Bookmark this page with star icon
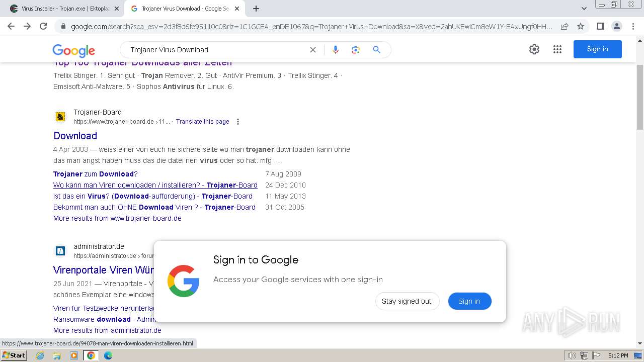Image resolution: width=644 pixels, height=362 pixels. 581,27
